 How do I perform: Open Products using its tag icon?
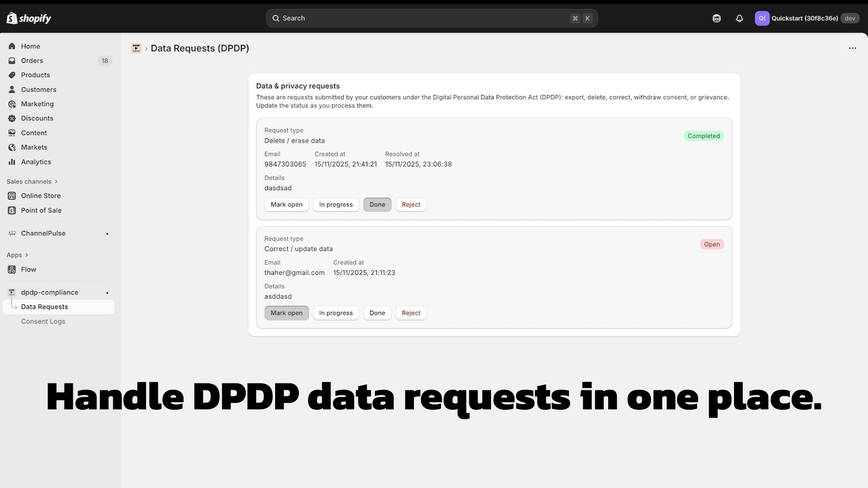12,75
